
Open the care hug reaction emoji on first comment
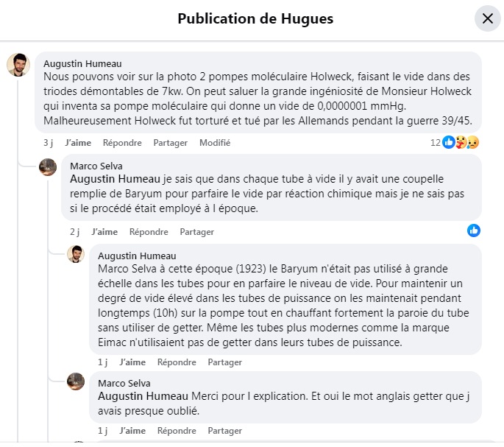click(461, 142)
